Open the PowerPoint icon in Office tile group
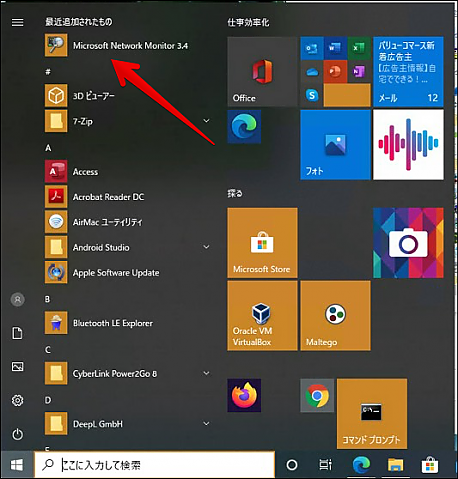Viewport: 458px width, 479px height. [335, 72]
